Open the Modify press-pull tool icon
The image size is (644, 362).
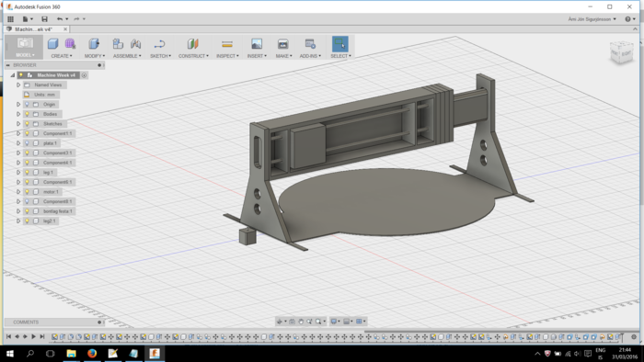click(94, 43)
